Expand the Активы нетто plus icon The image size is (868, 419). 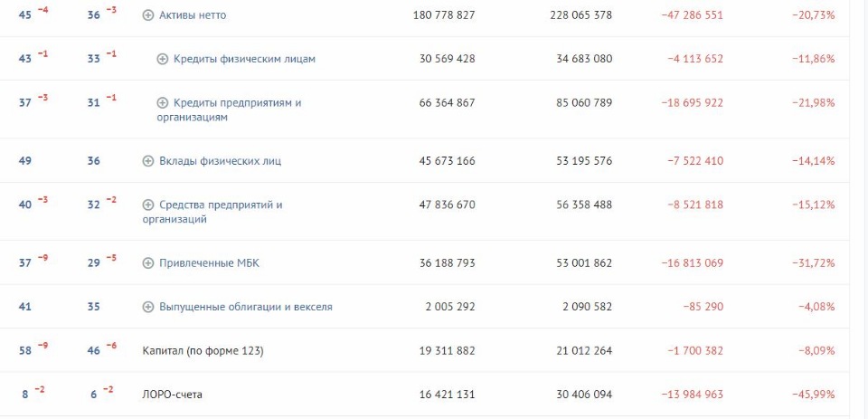pyautogui.click(x=147, y=15)
